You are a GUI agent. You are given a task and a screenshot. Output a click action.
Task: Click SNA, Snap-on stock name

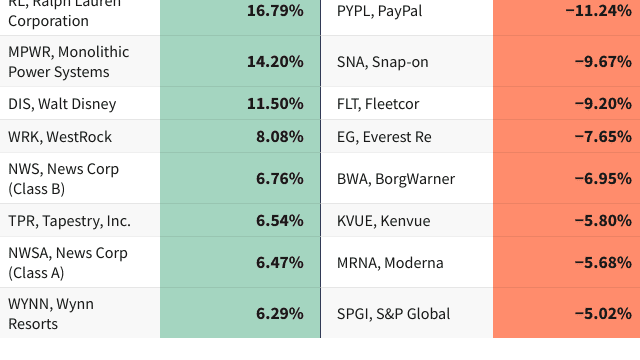(x=382, y=62)
